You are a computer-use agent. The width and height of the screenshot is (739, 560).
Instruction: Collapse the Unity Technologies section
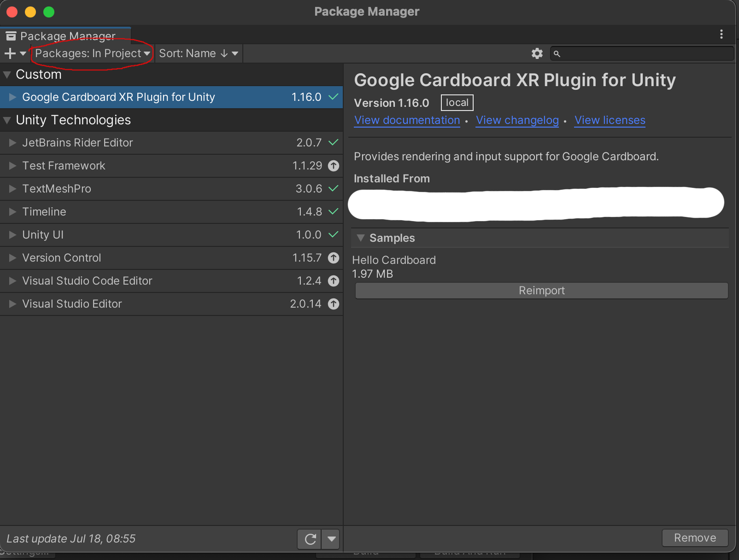pyautogui.click(x=6, y=120)
